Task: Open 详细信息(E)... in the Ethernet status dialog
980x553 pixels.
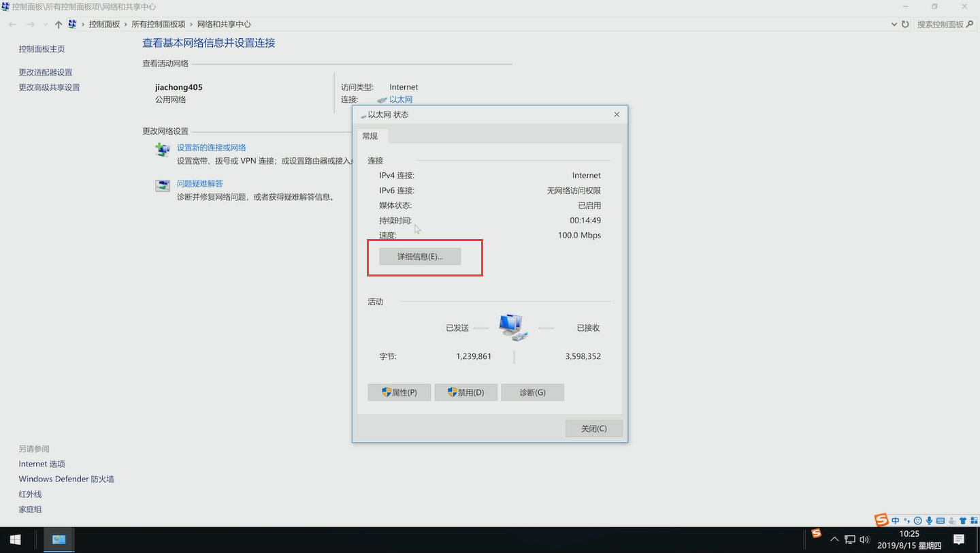Action: pyautogui.click(x=420, y=257)
